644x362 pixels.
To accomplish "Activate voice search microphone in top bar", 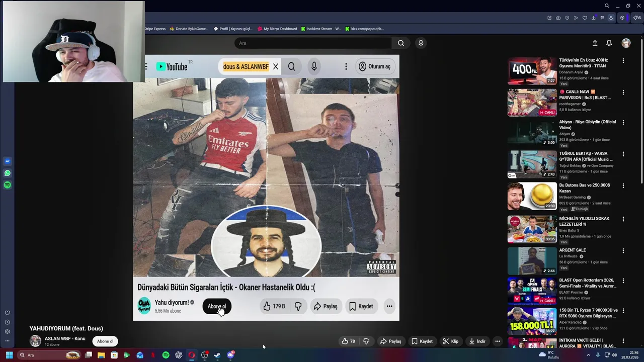I will (421, 43).
